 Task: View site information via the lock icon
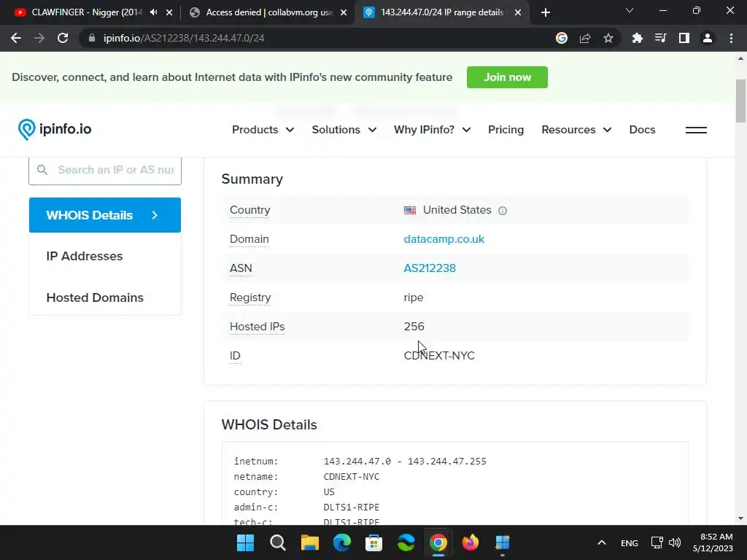92,38
